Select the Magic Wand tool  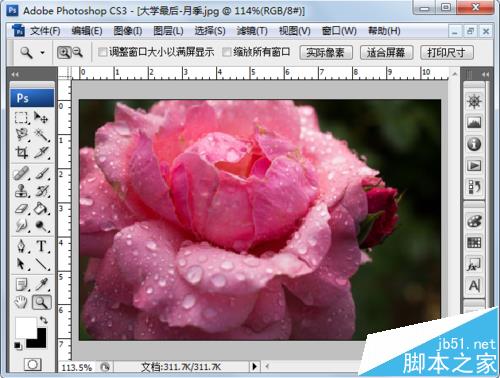(x=41, y=135)
